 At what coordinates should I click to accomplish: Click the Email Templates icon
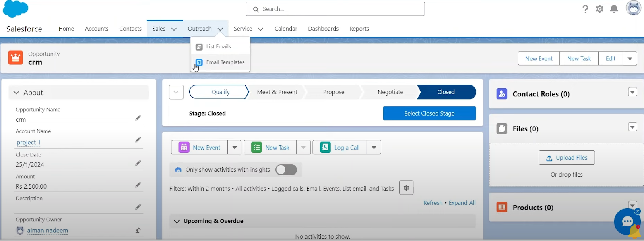[199, 62]
